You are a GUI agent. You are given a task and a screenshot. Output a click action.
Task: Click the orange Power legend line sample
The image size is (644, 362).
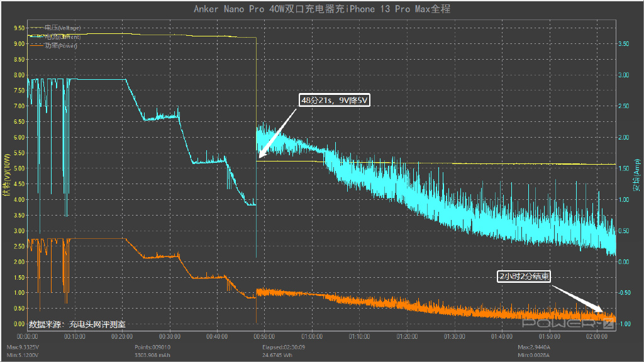pos(36,45)
